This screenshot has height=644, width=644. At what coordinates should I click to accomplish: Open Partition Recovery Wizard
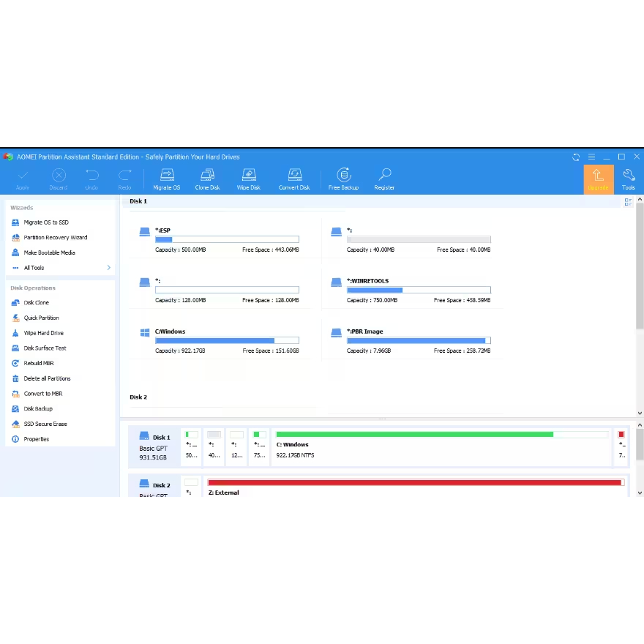[55, 238]
